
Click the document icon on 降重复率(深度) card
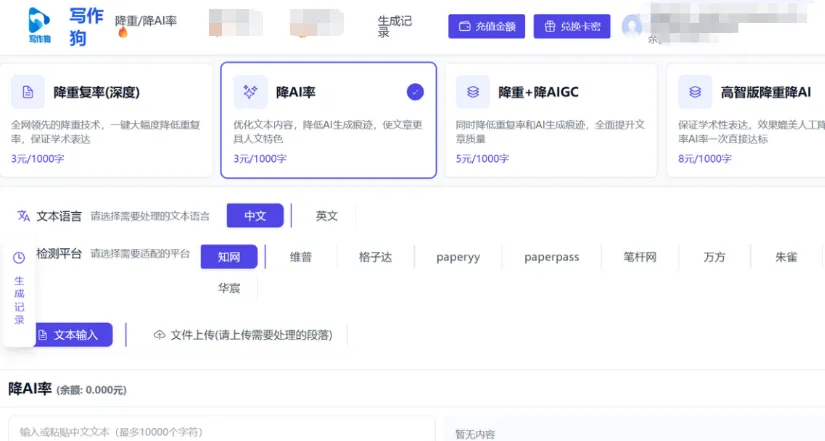pyautogui.click(x=28, y=92)
